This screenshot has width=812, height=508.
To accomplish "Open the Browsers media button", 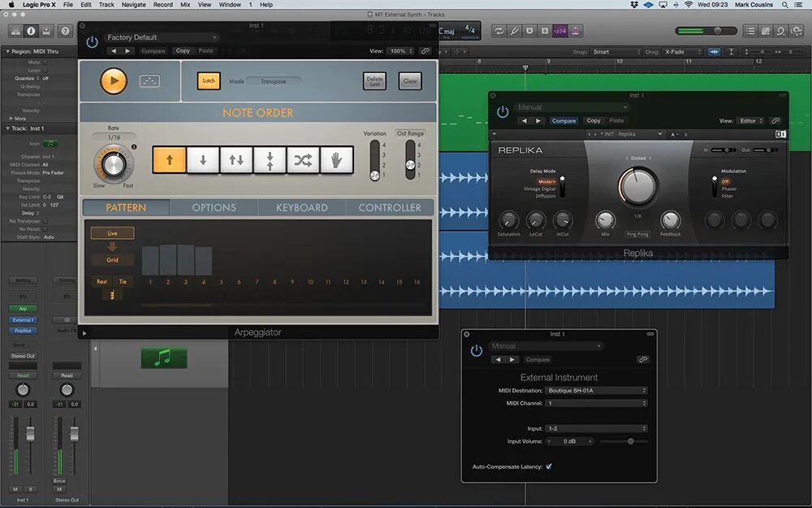I will click(797, 31).
